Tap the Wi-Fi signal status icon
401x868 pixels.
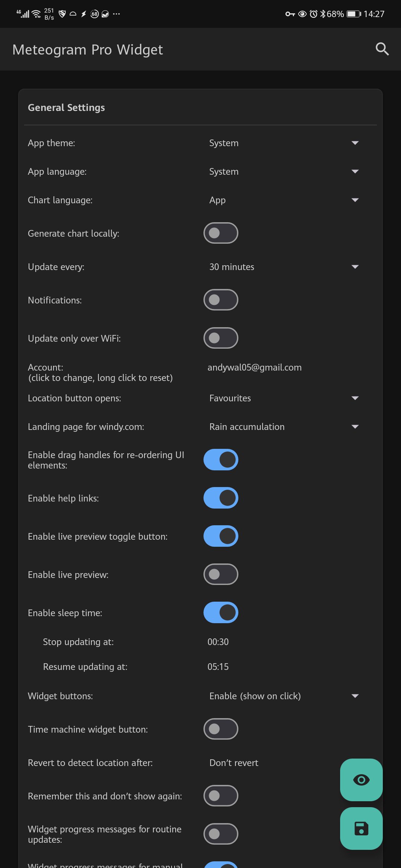coord(36,14)
